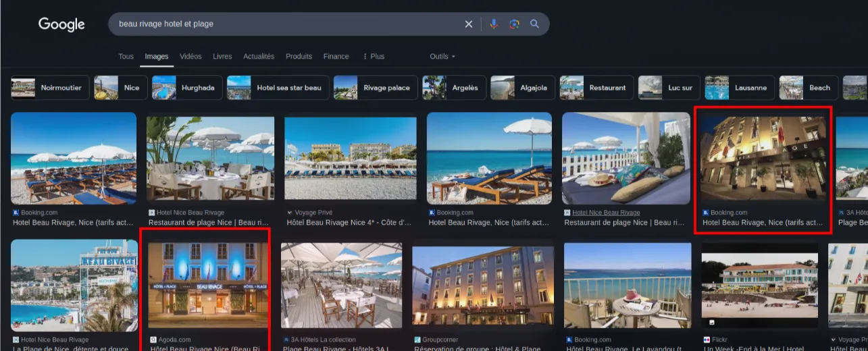Image resolution: width=868 pixels, height=351 pixels.
Task: Open the blue sunbeds and parasol image
Action: (x=489, y=159)
